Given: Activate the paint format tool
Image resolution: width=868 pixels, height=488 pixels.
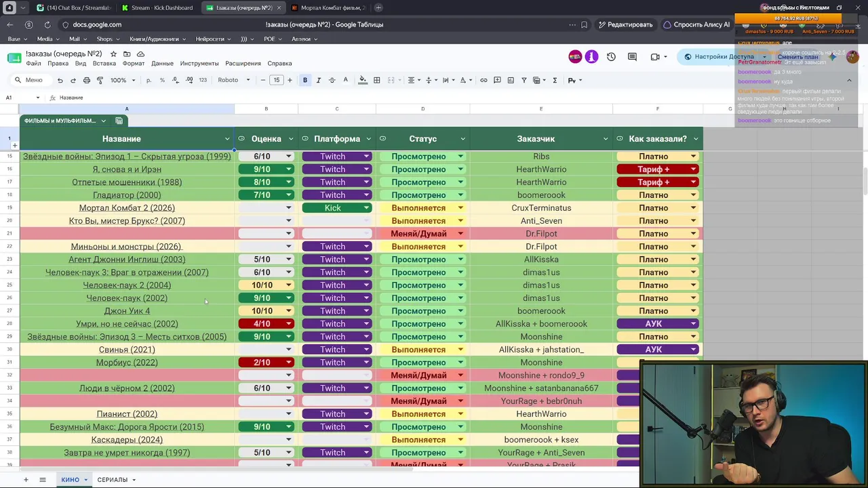Looking at the screenshot, I should coord(100,80).
